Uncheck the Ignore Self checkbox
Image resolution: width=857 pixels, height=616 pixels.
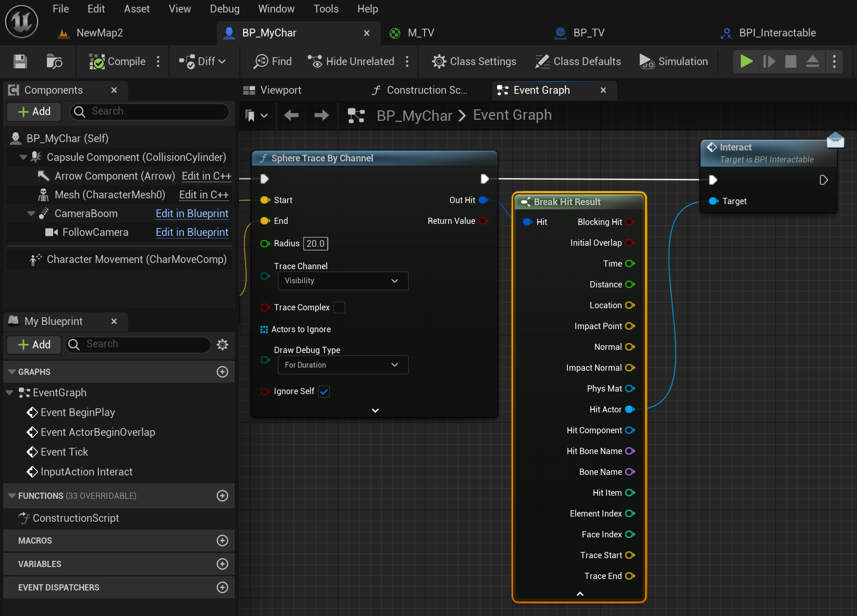click(324, 392)
